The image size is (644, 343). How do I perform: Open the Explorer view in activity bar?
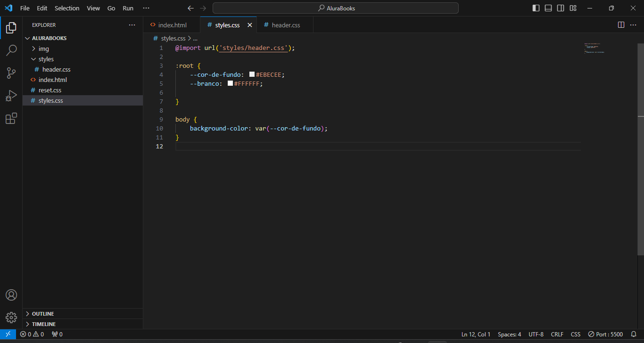(11, 28)
